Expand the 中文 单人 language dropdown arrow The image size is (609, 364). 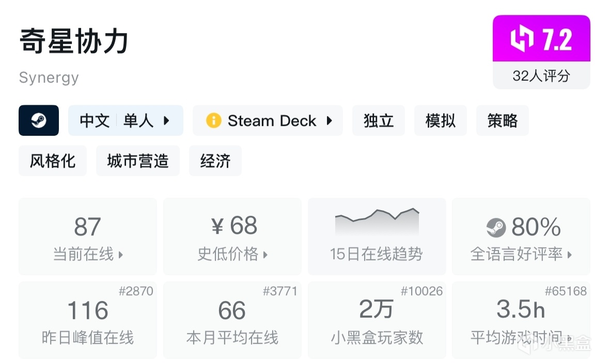(x=166, y=121)
